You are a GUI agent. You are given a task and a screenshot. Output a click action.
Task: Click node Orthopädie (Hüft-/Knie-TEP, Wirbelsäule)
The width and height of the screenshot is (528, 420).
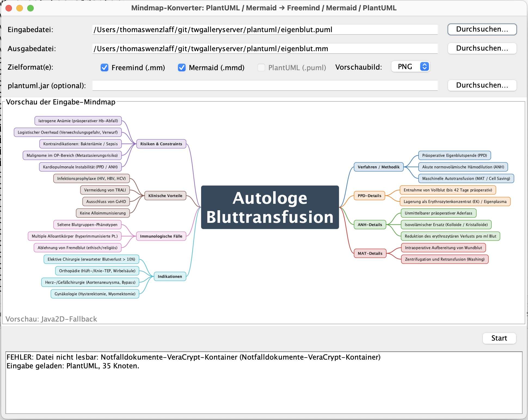tap(97, 271)
